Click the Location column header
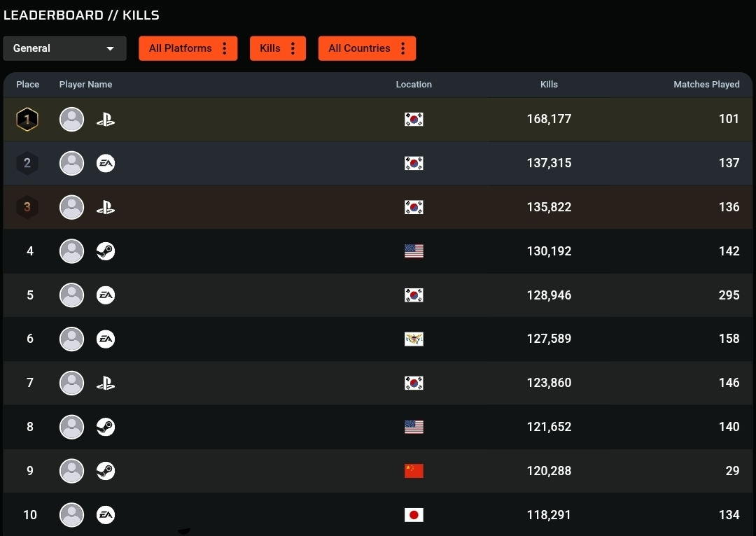The width and height of the screenshot is (756, 536). pyautogui.click(x=414, y=85)
